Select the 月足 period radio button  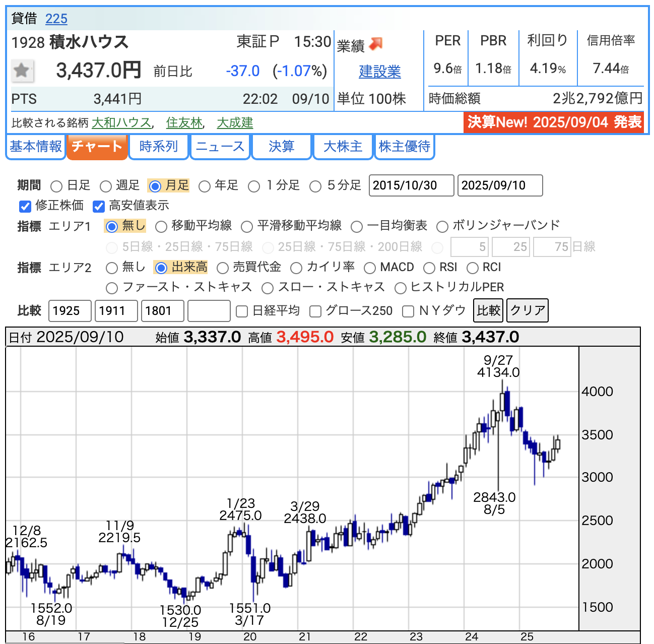(x=155, y=186)
